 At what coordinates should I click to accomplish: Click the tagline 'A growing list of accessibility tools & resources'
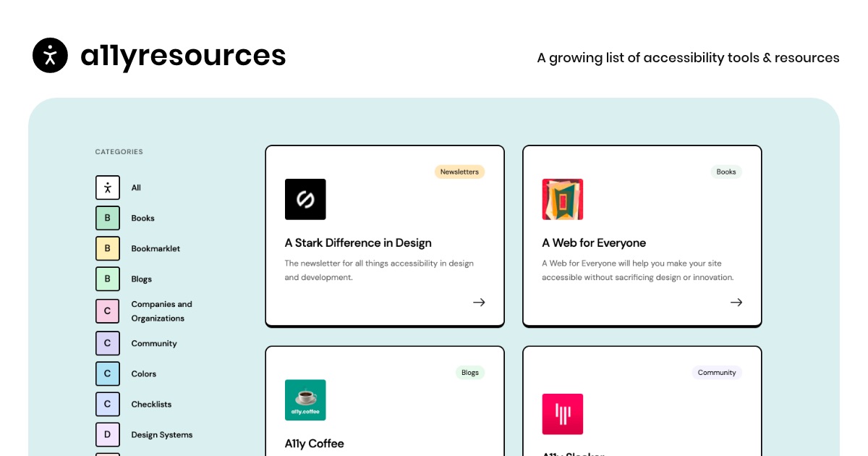[x=688, y=58]
